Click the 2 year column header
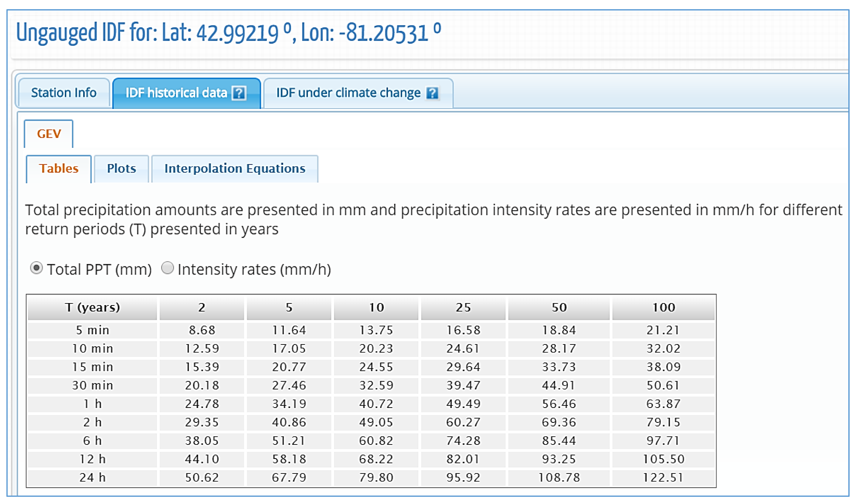Viewport: 856px width, 504px height. tap(202, 307)
